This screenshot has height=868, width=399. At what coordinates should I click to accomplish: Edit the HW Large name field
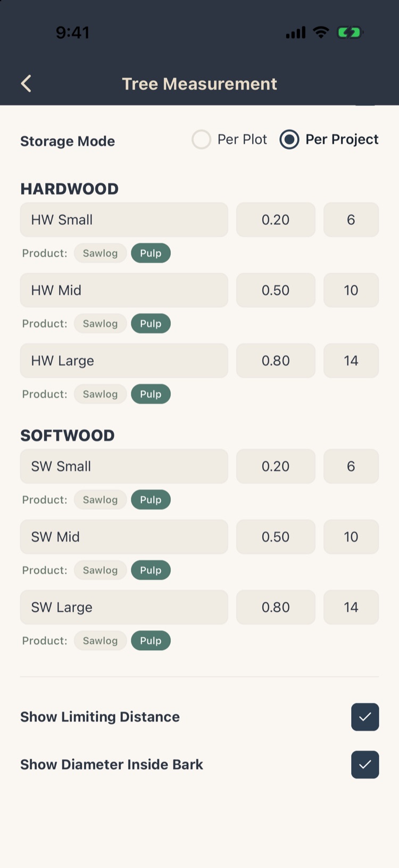click(x=124, y=361)
